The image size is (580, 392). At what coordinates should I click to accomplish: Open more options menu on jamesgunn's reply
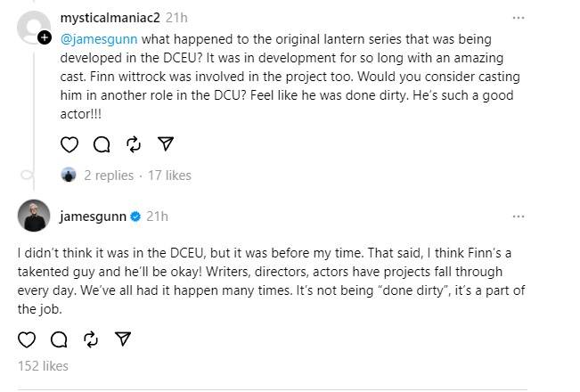click(x=519, y=216)
